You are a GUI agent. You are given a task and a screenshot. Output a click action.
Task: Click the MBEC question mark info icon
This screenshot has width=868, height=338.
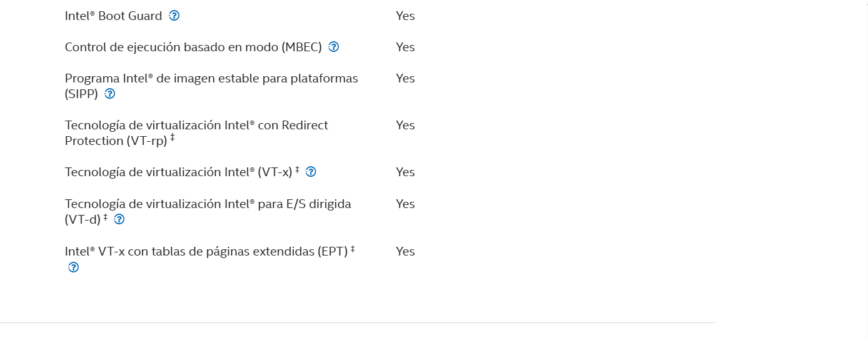coord(334,47)
